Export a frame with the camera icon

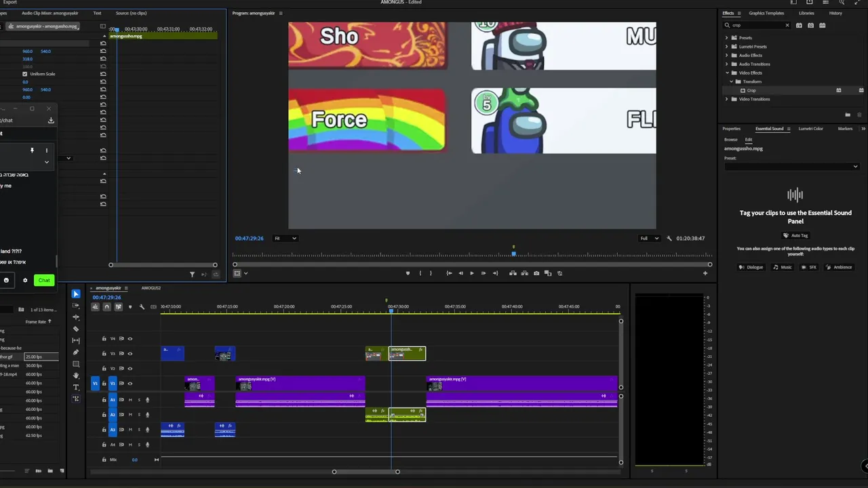click(536, 273)
